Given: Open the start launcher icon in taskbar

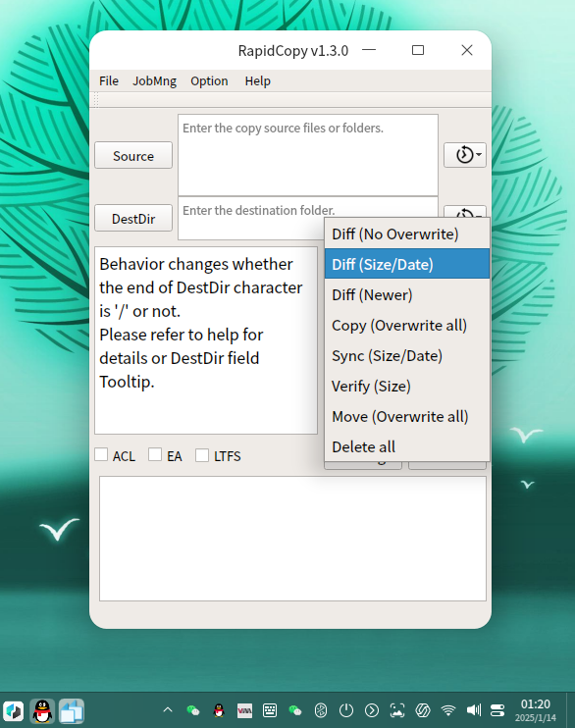Looking at the screenshot, I should [14, 710].
